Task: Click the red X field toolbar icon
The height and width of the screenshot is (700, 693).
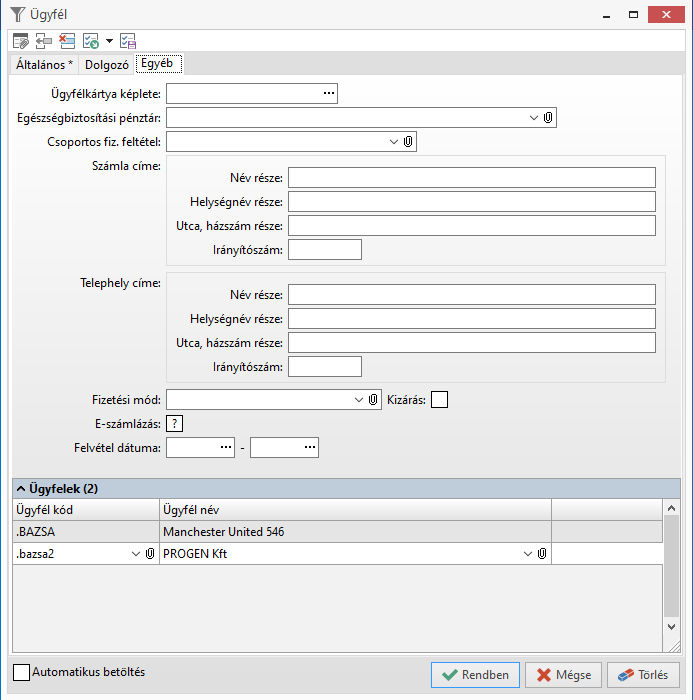Action: coord(67,41)
